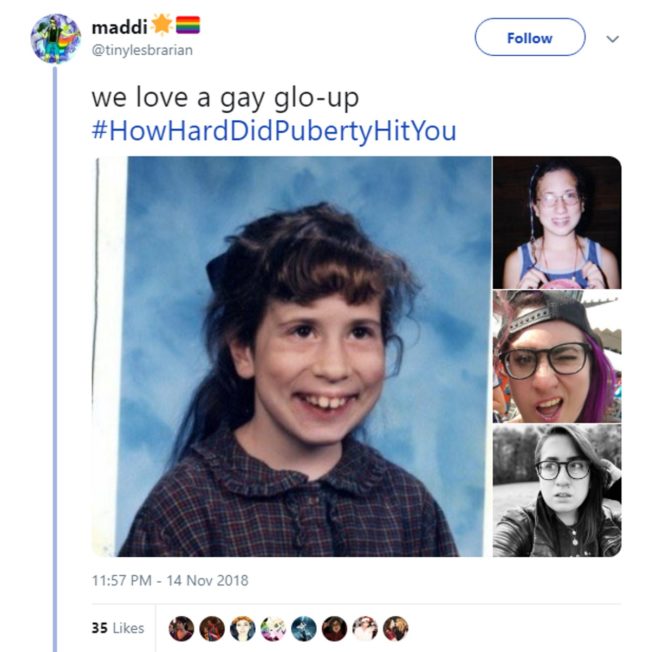The width and height of the screenshot is (650, 652).
Task: Click the last liker avatar
Action: coord(395,628)
